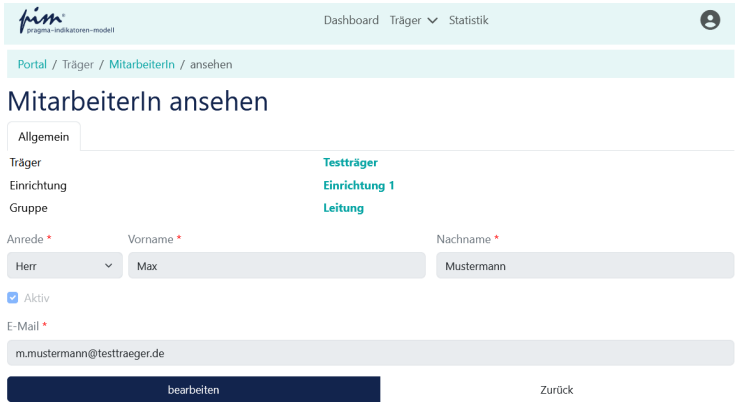Follow the Leitung group link

click(343, 208)
